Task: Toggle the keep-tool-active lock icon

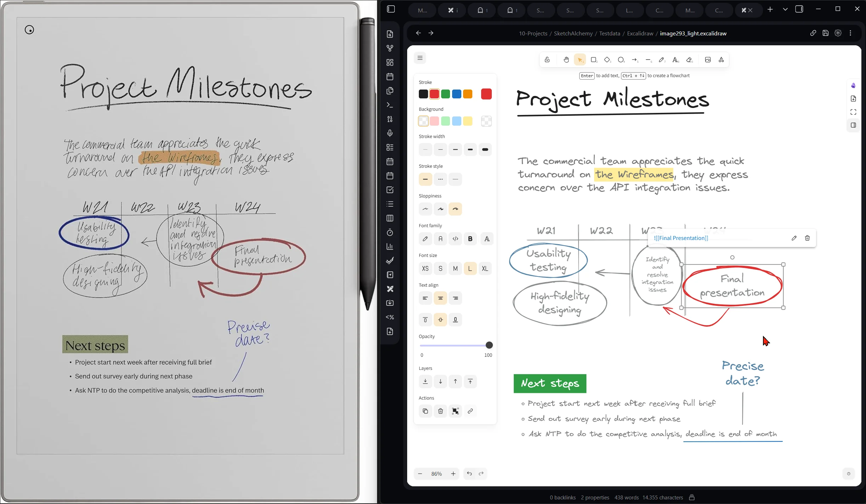Action: click(x=547, y=60)
